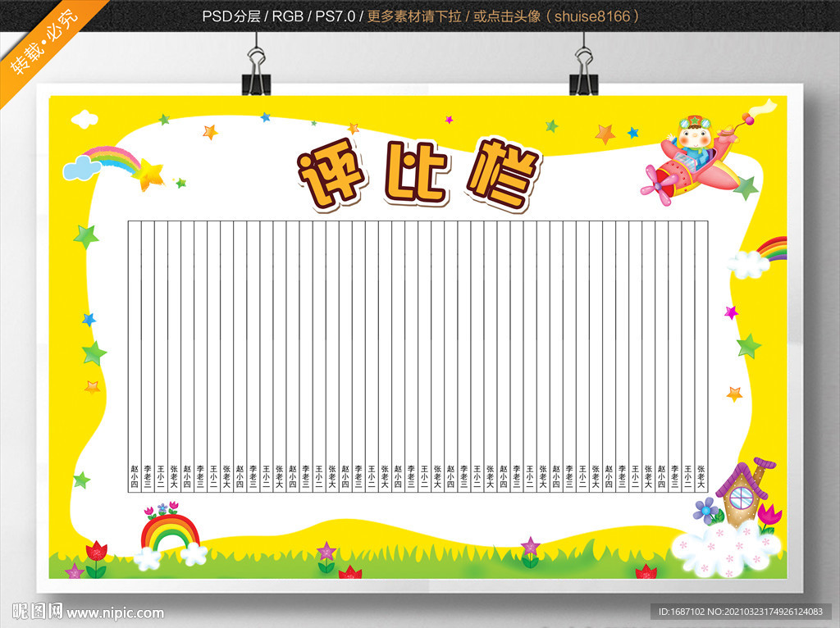840x628 pixels.
Task: Click the pink tulip right of the house
Action: tap(769, 517)
